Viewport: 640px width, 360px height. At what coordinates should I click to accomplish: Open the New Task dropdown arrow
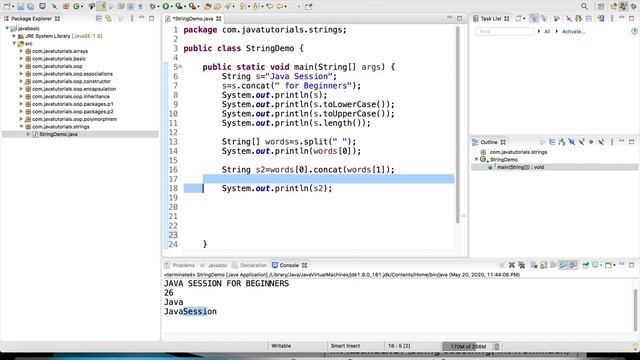[524, 18]
